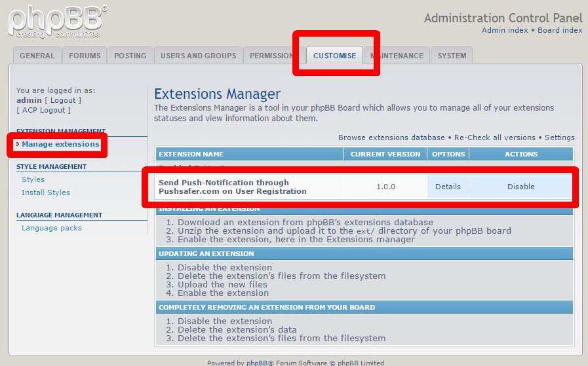View Details of Pushsafer extension
Image resolution: width=588 pixels, height=366 pixels.
click(448, 187)
